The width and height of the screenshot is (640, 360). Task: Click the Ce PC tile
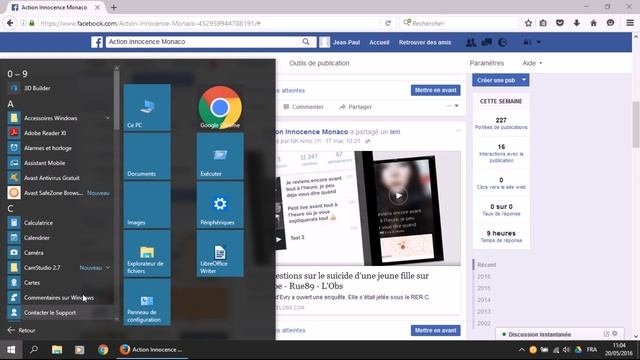(147, 107)
